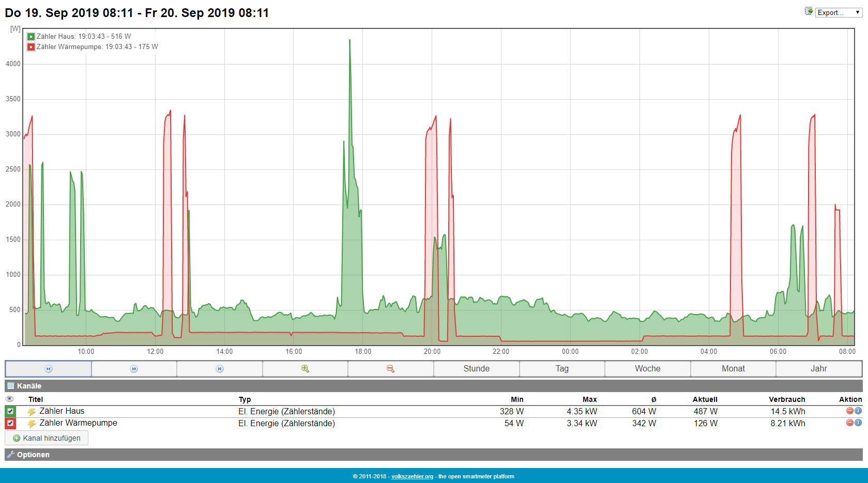The width and height of the screenshot is (868, 483).
Task: Open info for Zähler Haus channel
Action: [858, 411]
